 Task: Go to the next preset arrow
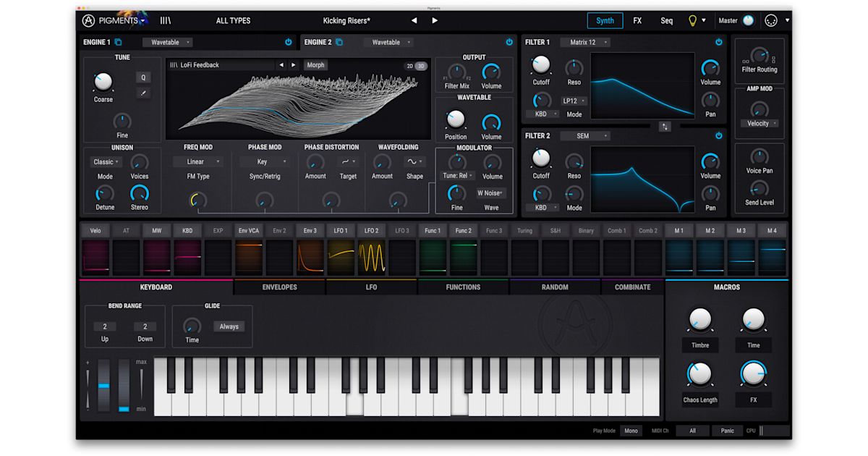point(435,20)
